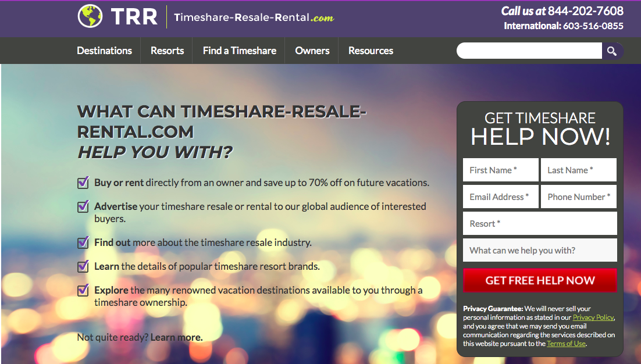Open the Terms of Use link
Viewport: 641px width, 364px height.
coord(566,344)
